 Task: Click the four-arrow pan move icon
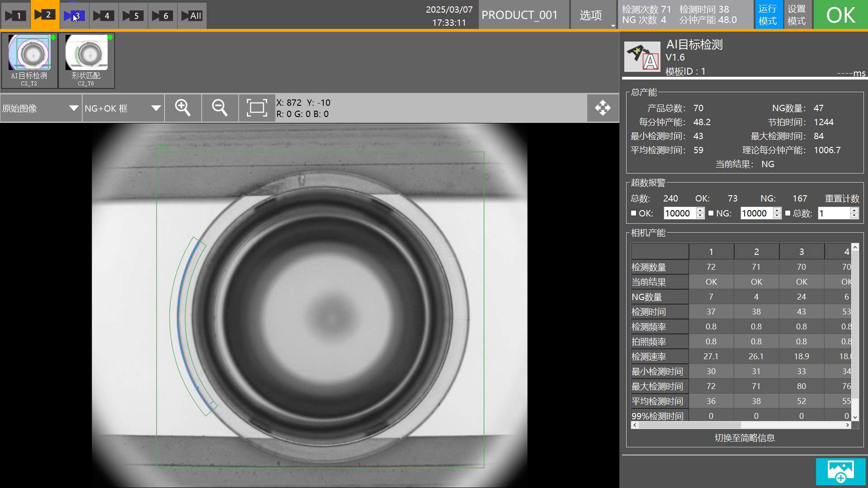pos(603,108)
